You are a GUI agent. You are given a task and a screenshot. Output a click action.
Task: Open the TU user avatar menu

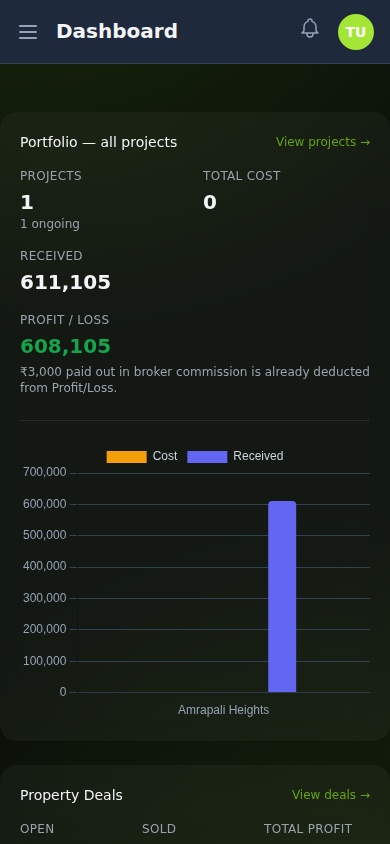click(x=356, y=32)
